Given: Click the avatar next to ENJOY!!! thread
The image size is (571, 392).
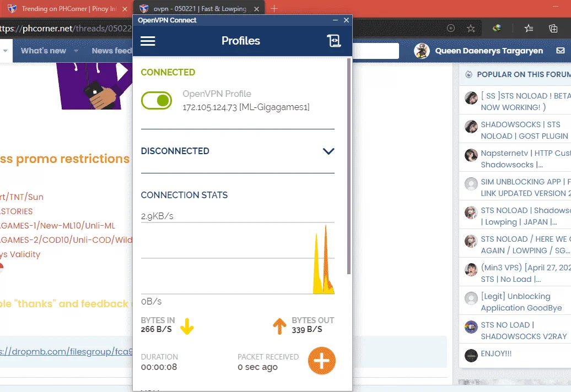Looking at the screenshot, I should [x=471, y=355].
